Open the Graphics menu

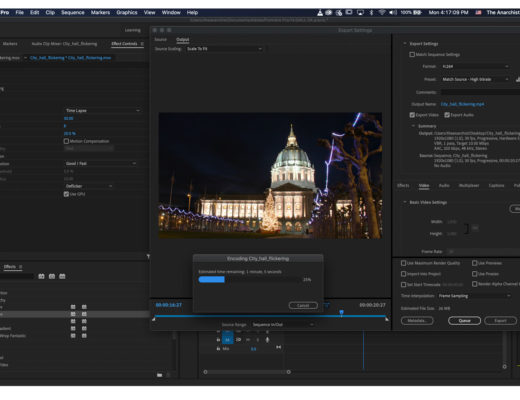tap(127, 13)
